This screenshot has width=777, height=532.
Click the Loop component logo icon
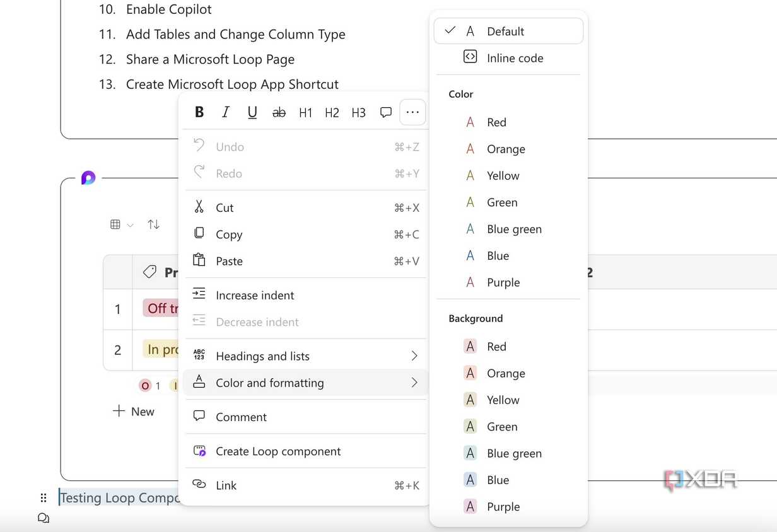click(88, 178)
